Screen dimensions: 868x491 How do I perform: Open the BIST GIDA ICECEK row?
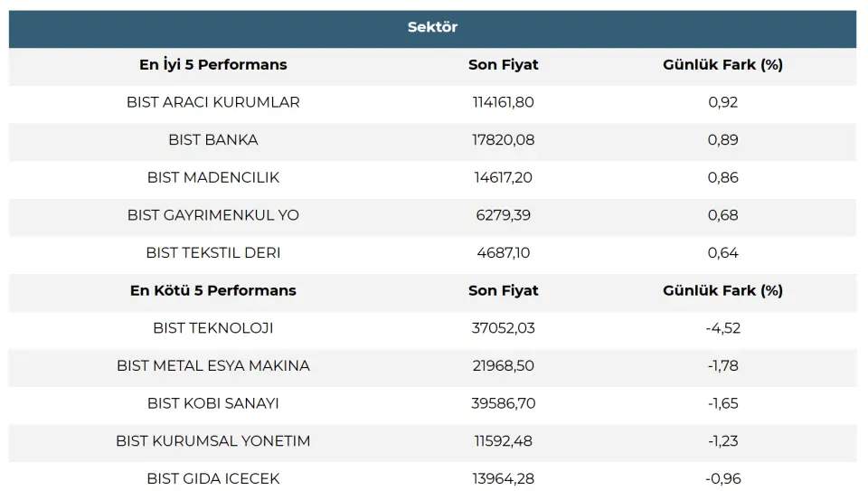click(212, 478)
